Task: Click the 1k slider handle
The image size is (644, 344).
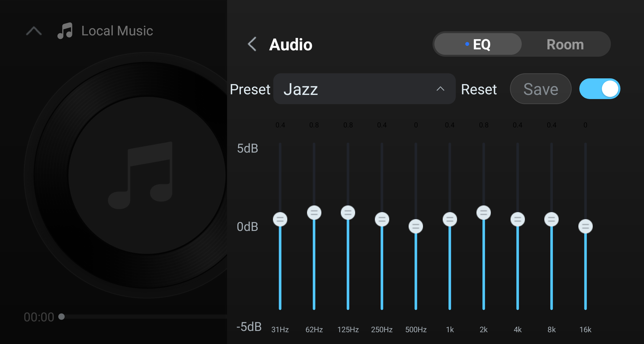Action: 450,219
